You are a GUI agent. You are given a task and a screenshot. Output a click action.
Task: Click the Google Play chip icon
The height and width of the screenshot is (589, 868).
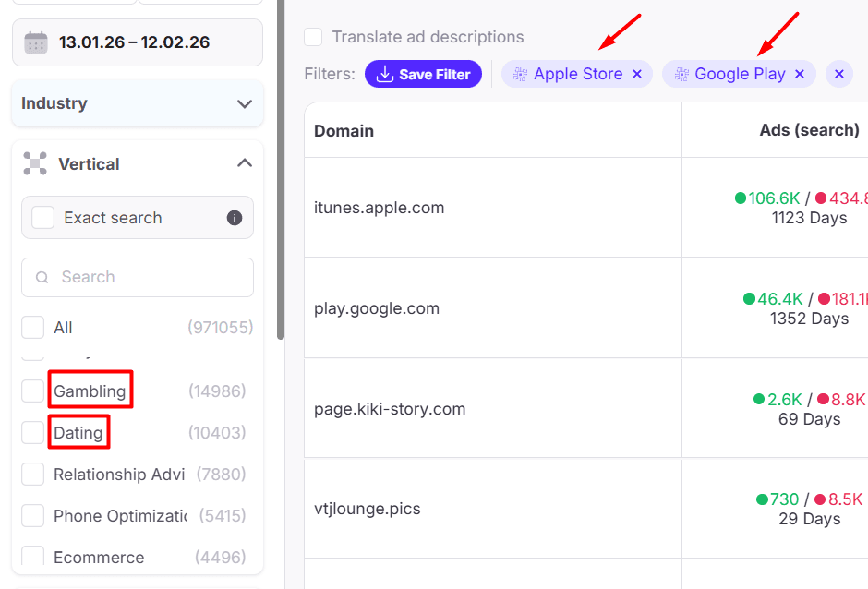681,74
